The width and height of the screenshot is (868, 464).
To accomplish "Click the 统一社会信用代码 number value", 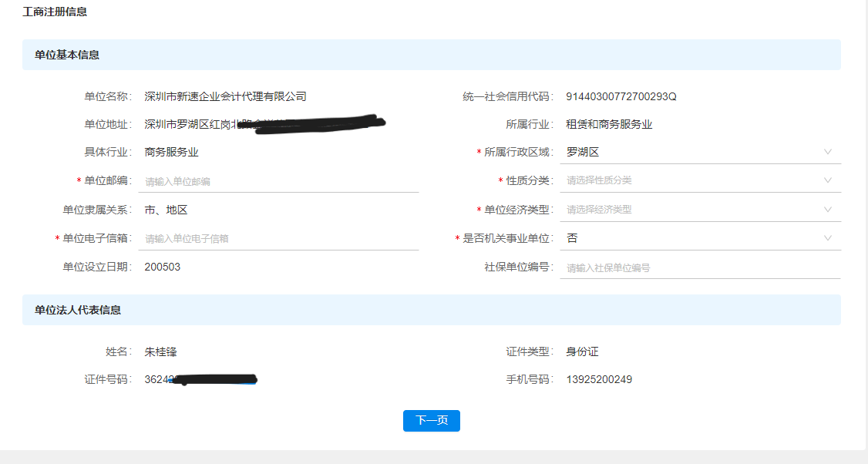I will (x=621, y=96).
